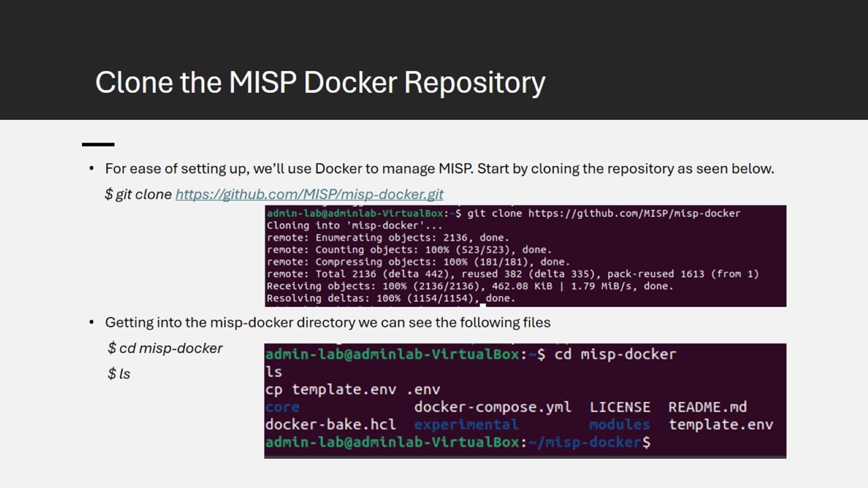Click the '$ ls' command on the slide
Image resolution: width=868 pixels, height=488 pixels.
pyautogui.click(x=119, y=373)
